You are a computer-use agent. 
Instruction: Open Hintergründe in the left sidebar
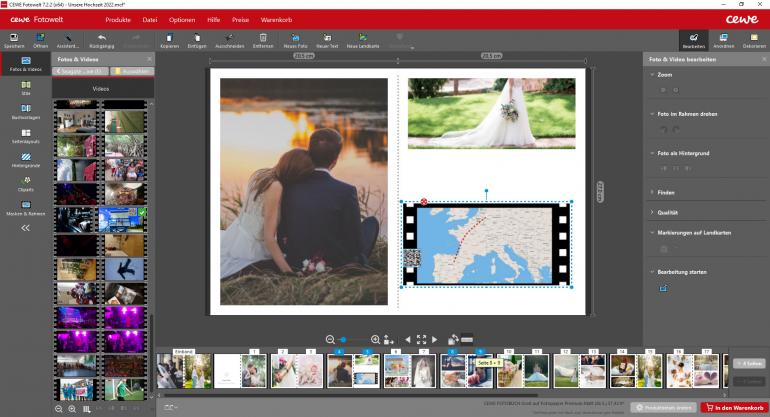click(26, 160)
